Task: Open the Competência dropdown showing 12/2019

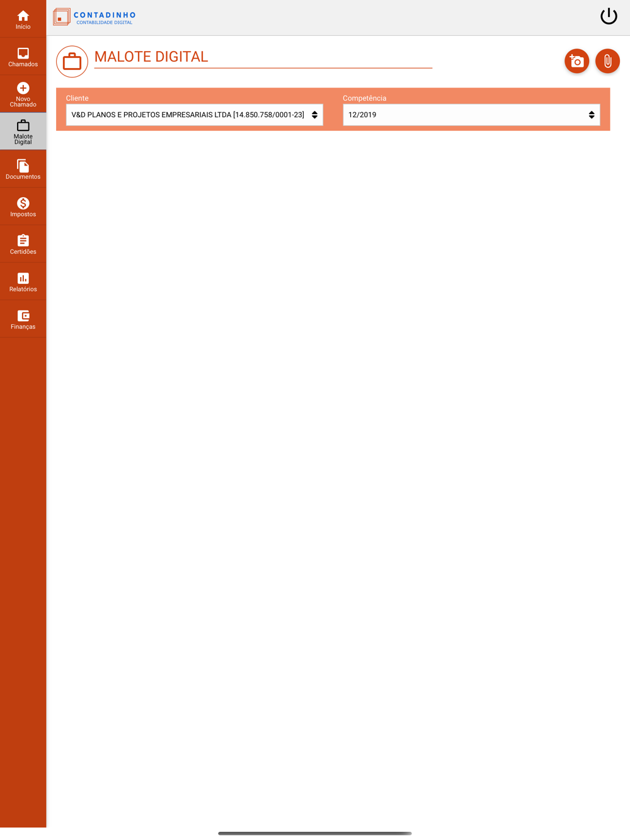Action: [x=471, y=115]
